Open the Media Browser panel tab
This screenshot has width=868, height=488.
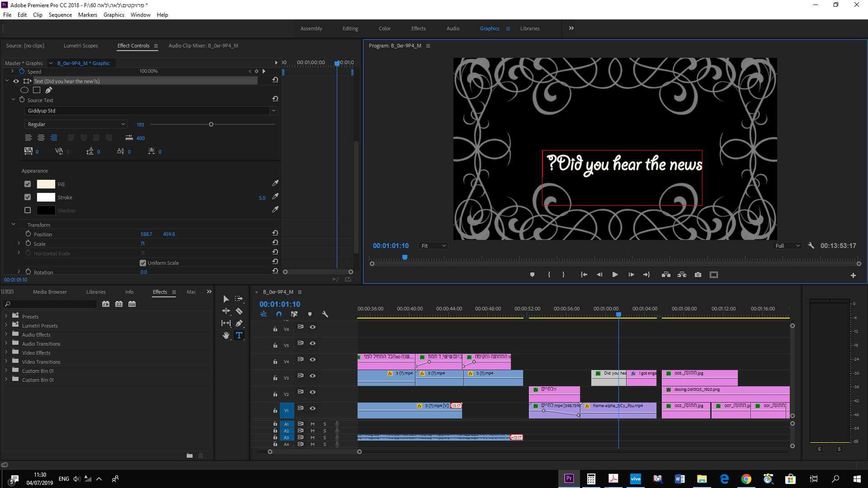coord(50,292)
